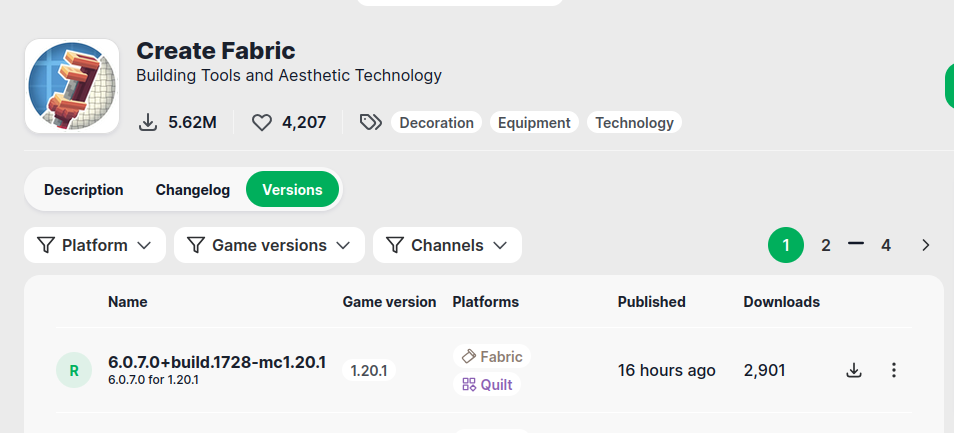954x433 pixels.
Task: Click the next page chevron arrow
Action: (x=925, y=246)
